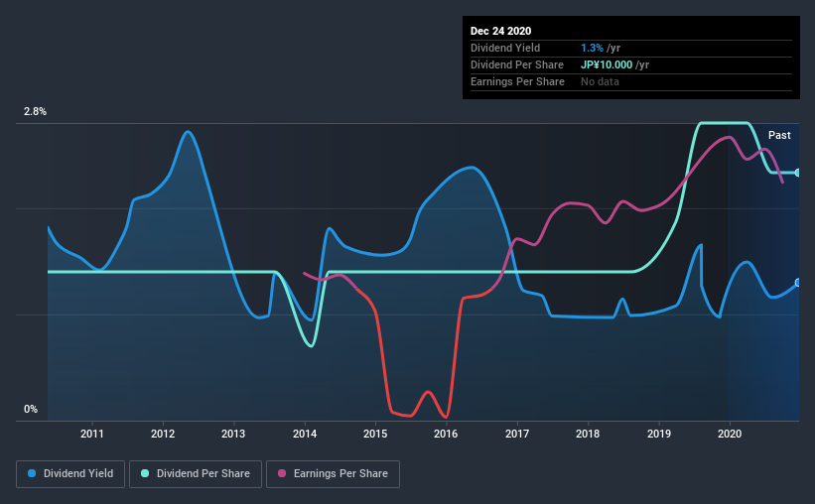Click the 'Dec 24 2020' tooltip date
815x504 pixels.
(x=500, y=31)
